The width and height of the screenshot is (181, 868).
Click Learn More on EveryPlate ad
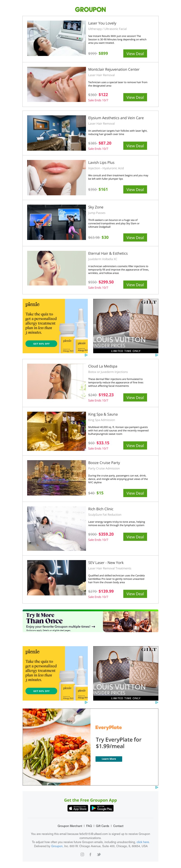click(x=109, y=759)
